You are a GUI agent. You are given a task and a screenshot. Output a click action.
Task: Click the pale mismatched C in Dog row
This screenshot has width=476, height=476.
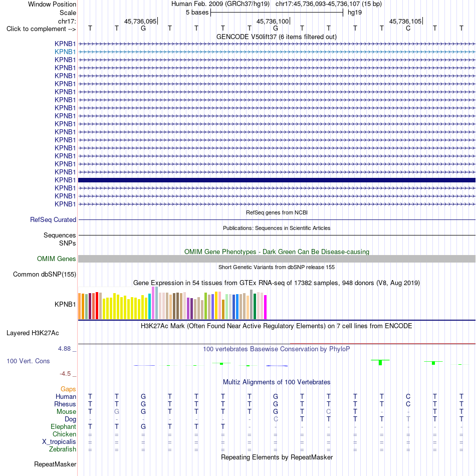pos(276,419)
